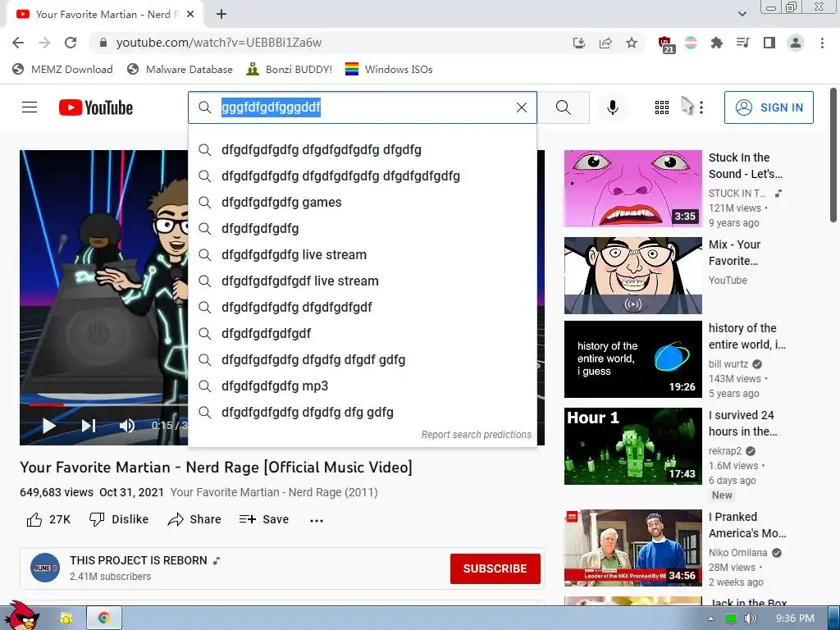Reload the current page
This screenshot has height=630, width=840.
click(x=71, y=43)
